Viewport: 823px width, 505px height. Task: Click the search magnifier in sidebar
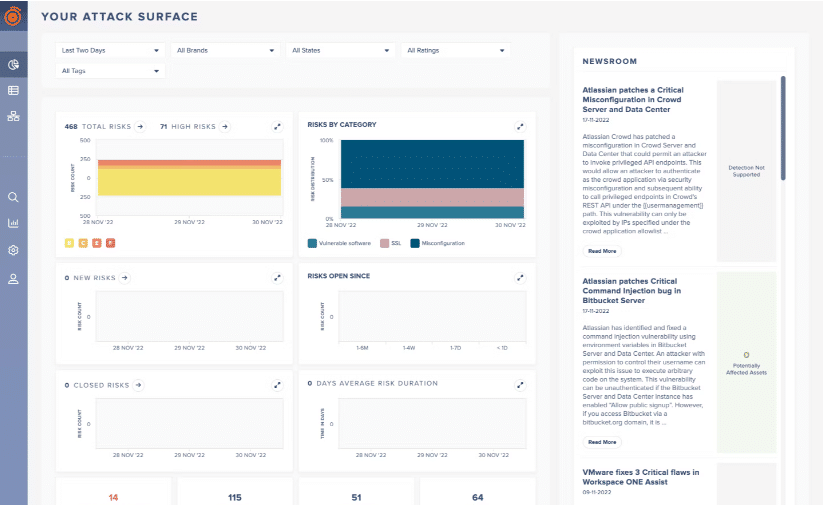click(x=14, y=197)
